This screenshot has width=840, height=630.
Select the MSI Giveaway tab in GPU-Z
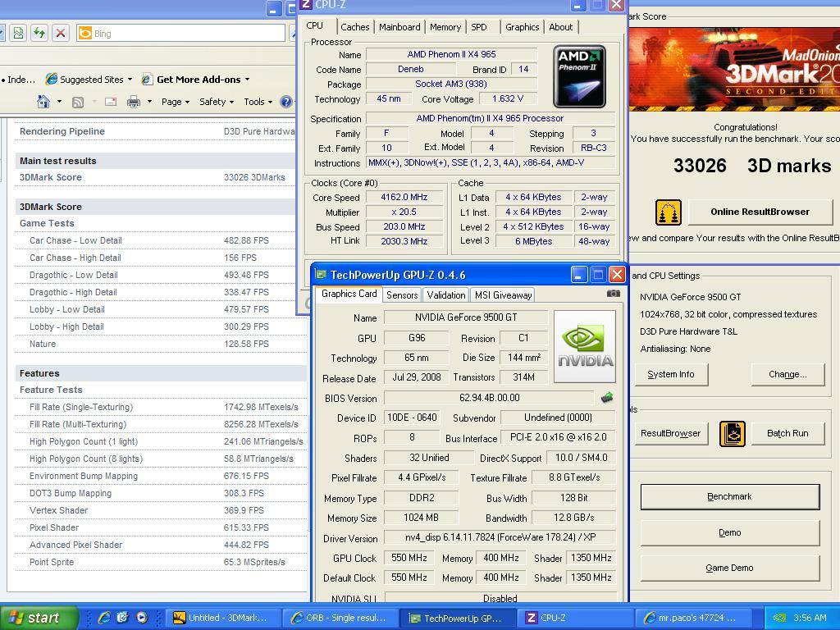pyautogui.click(x=503, y=295)
